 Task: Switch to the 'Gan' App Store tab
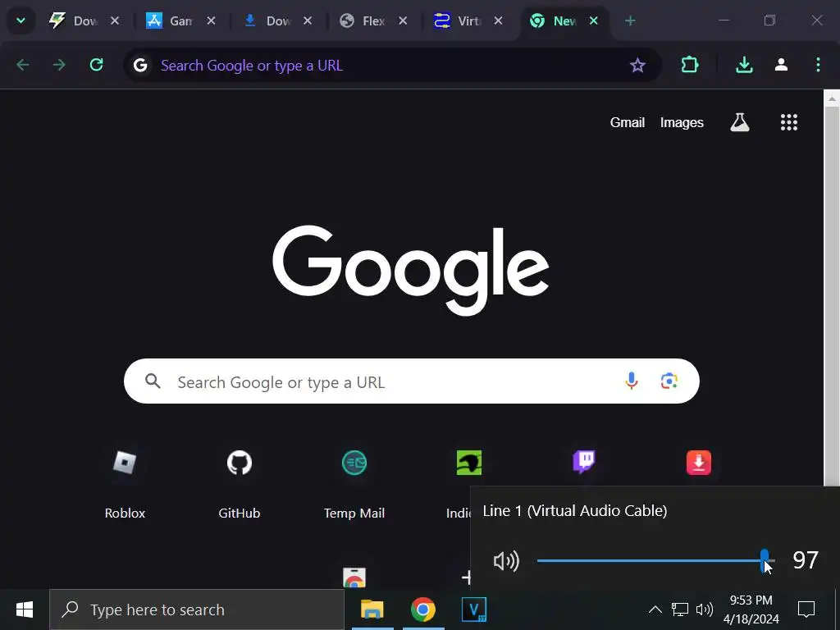(181, 21)
